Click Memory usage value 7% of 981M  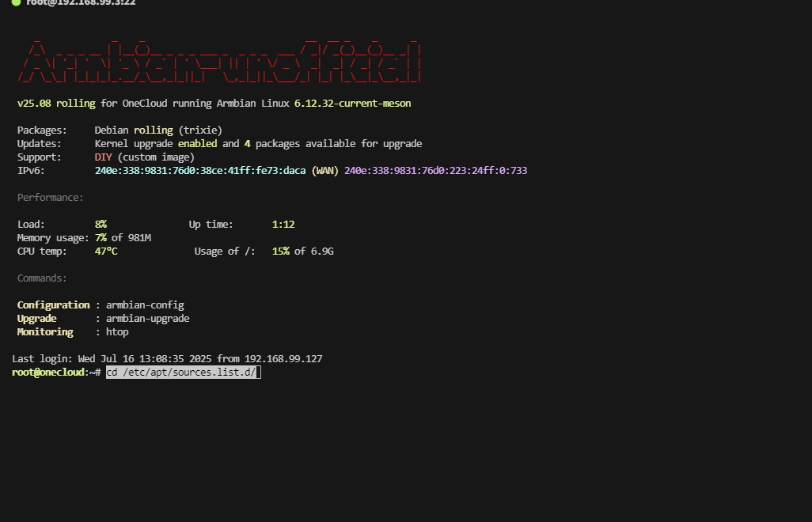[x=123, y=237]
